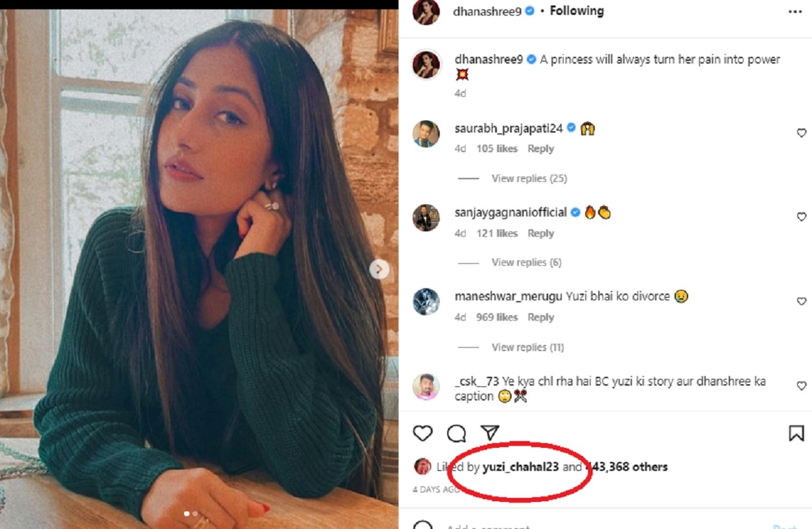The image size is (812, 529).
Task: Reply to saurabh_prajapati24's comment
Action: coord(541,149)
